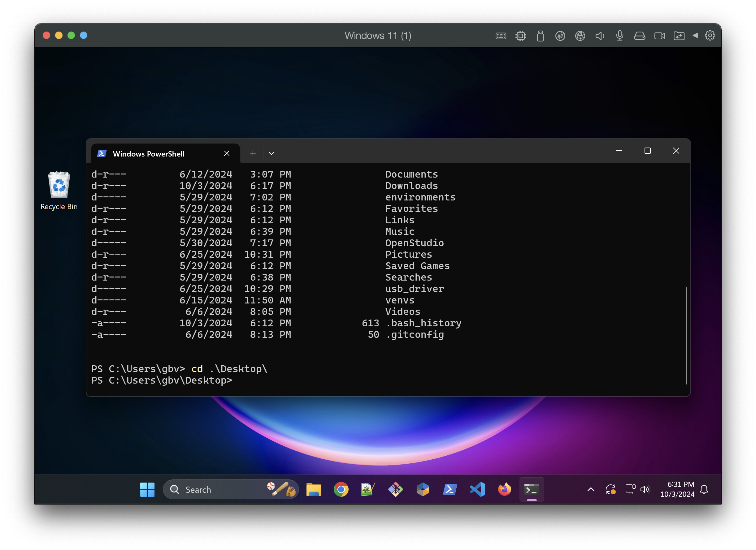Launch Visual Studio Code from the taskbar
This screenshot has height=550, width=756.
[x=477, y=489]
